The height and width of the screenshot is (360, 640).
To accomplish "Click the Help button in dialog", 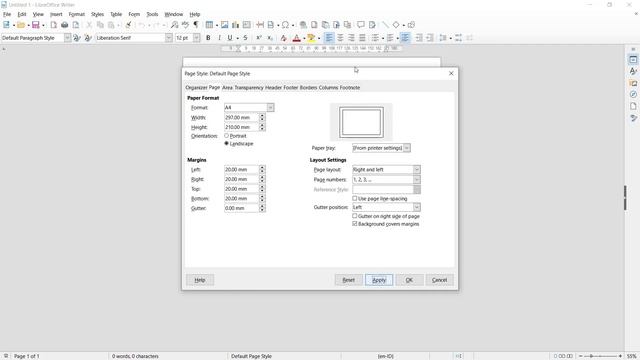I will coord(200,280).
